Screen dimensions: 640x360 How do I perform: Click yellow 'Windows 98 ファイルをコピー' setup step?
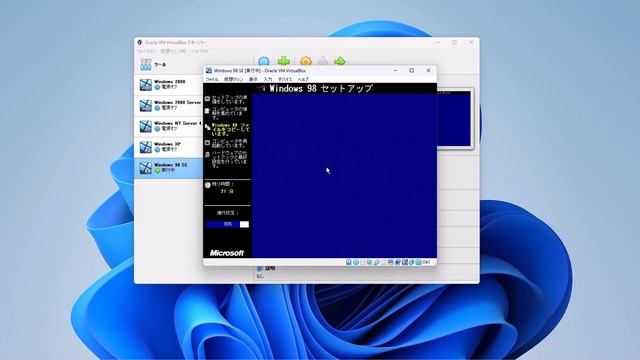click(230, 129)
